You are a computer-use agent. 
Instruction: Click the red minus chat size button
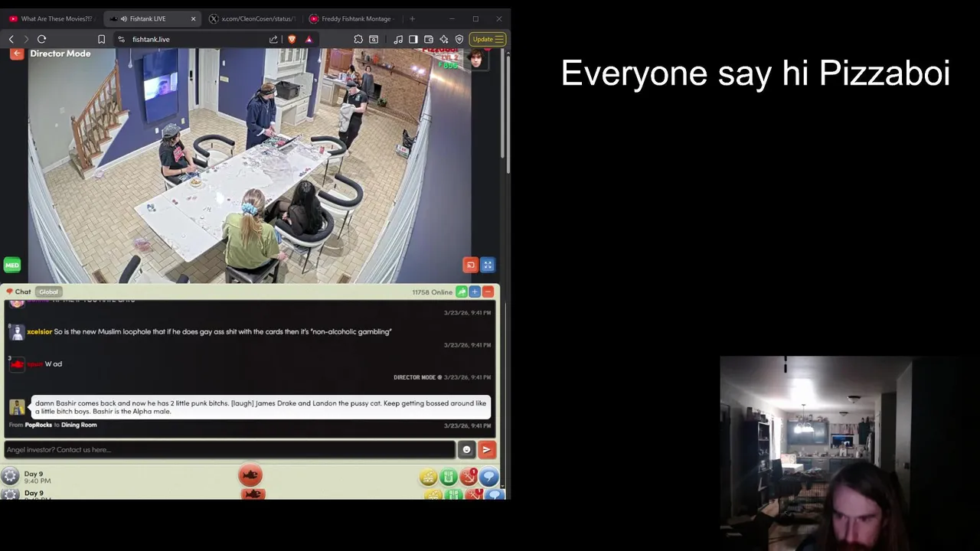pyautogui.click(x=488, y=292)
